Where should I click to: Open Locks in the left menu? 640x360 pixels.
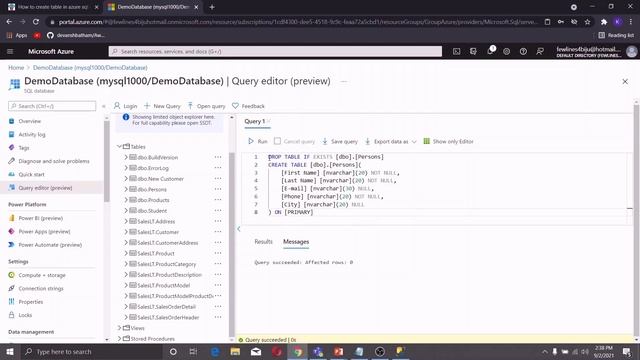pyautogui.click(x=25, y=315)
